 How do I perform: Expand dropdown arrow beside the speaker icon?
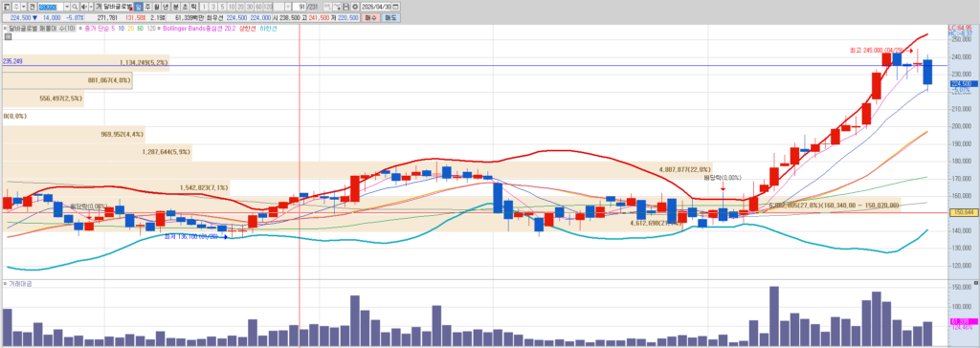tap(91, 7)
